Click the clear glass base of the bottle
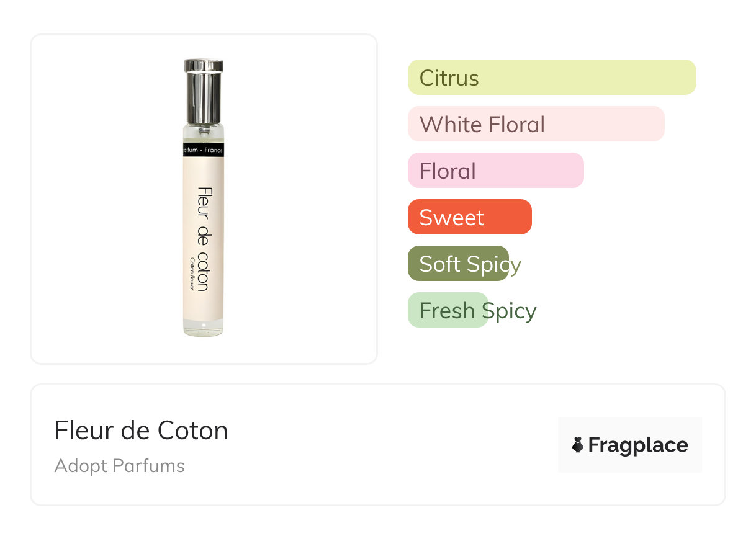756x536 pixels. tap(203, 329)
